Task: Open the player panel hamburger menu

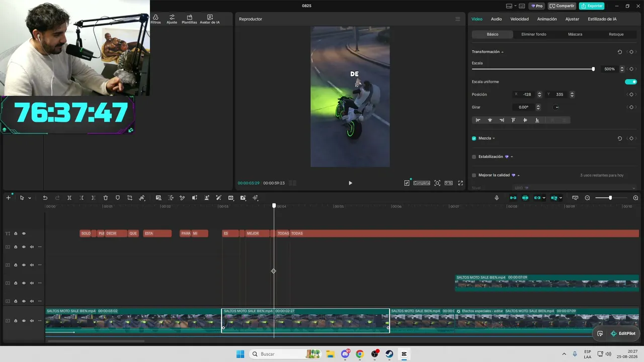Action: pos(457,19)
